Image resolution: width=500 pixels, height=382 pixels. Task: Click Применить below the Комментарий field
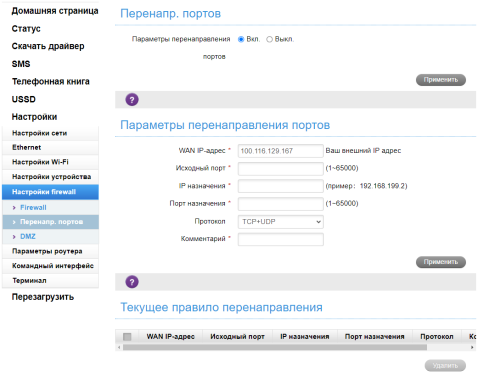tap(441, 262)
